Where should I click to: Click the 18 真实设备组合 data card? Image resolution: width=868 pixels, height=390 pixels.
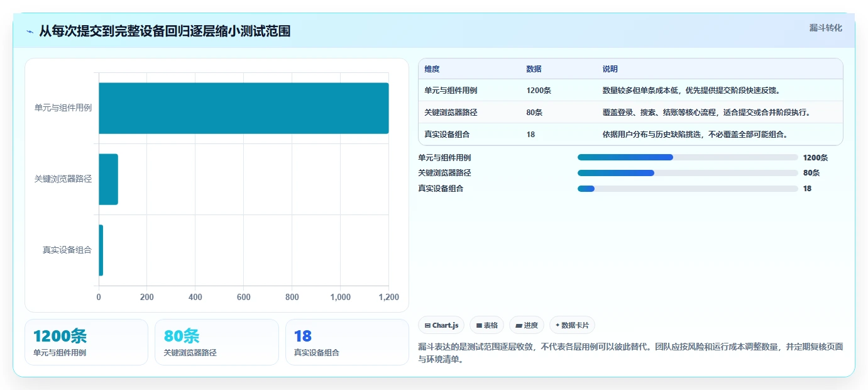(x=347, y=342)
